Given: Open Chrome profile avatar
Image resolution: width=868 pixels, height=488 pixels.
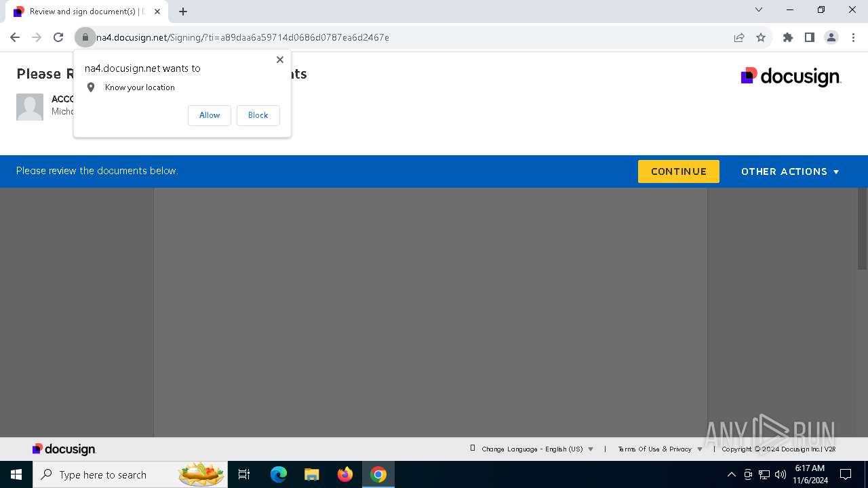Looking at the screenshot, I should tap(831, 37).
